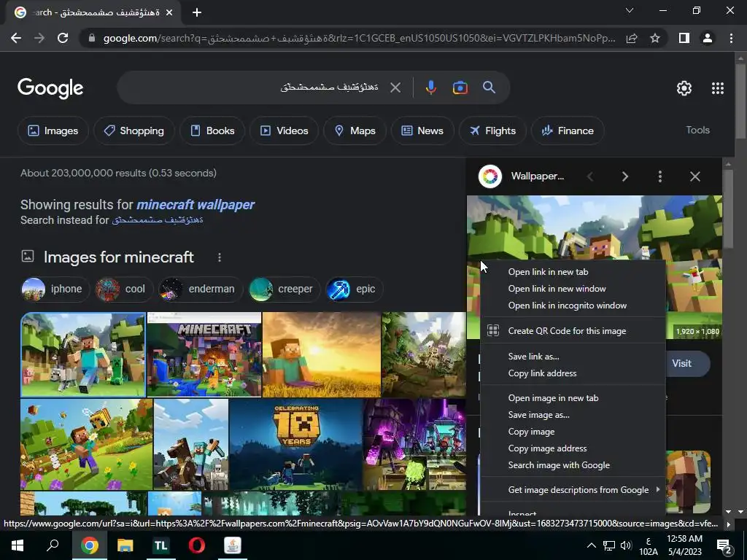Reload the page with the refresh icon
The image size is (747, 560).
coord(63,38)
